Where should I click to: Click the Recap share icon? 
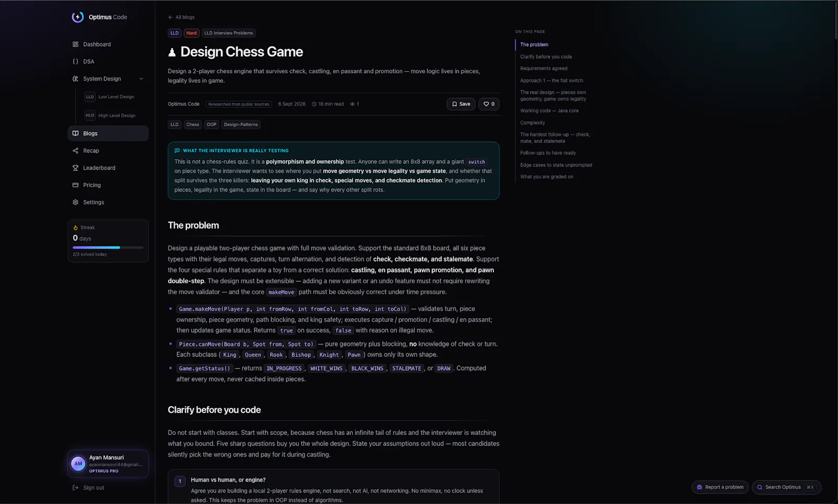pyautogui.click(x=75, y=151)
